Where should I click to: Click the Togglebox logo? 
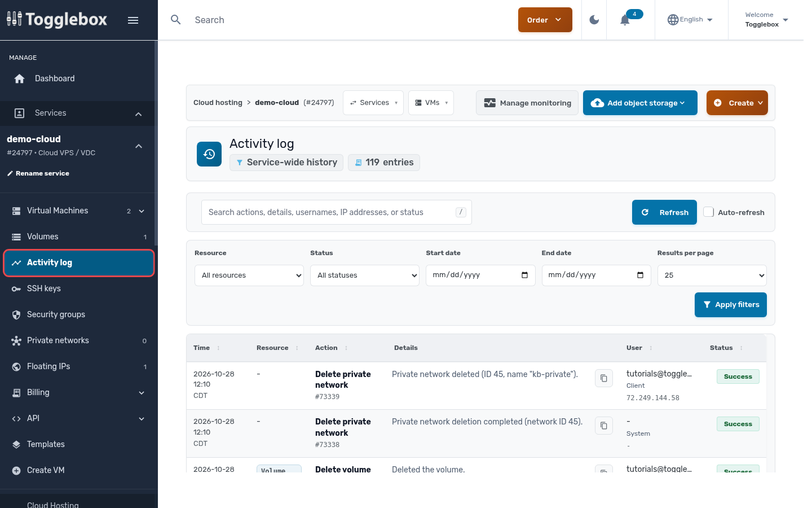57,20
